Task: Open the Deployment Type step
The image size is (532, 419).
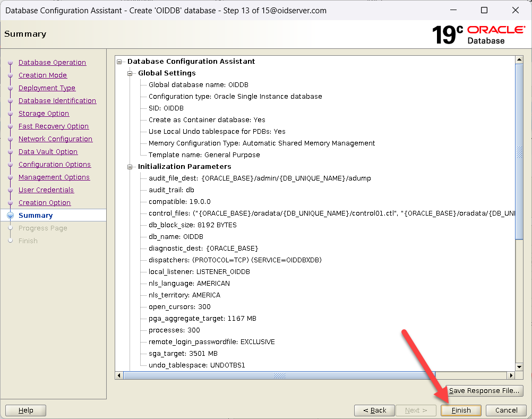Action: tap(47, 88)
